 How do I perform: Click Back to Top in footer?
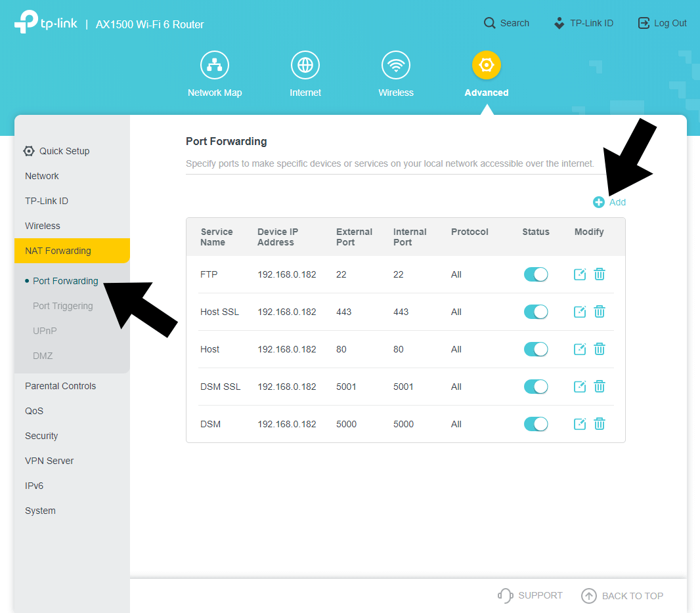click(x=623, y=596)
